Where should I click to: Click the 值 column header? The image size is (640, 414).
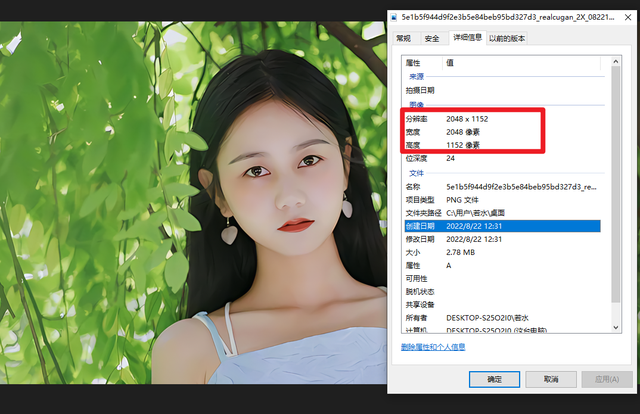(x=521, y=63)
